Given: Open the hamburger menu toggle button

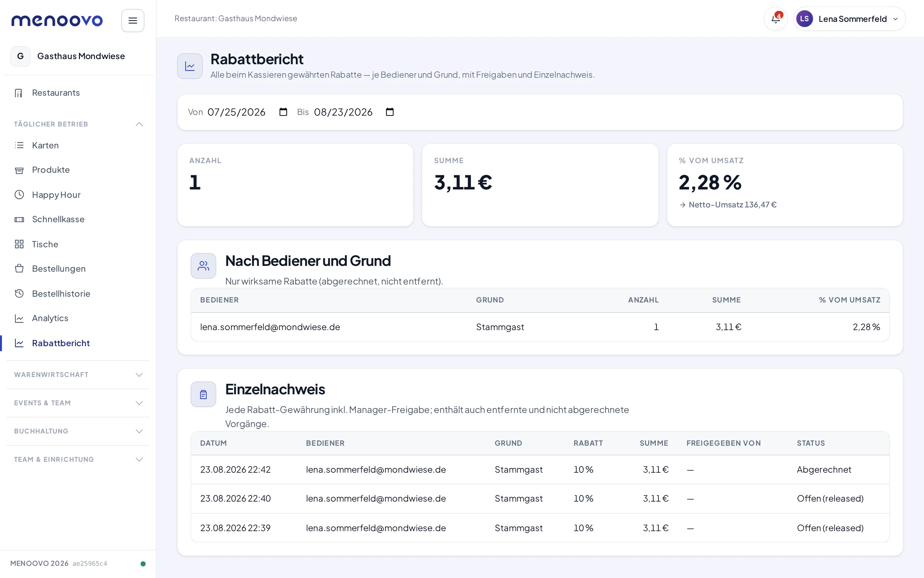Looking at the screenshot, I should click(x=133, y=20).
